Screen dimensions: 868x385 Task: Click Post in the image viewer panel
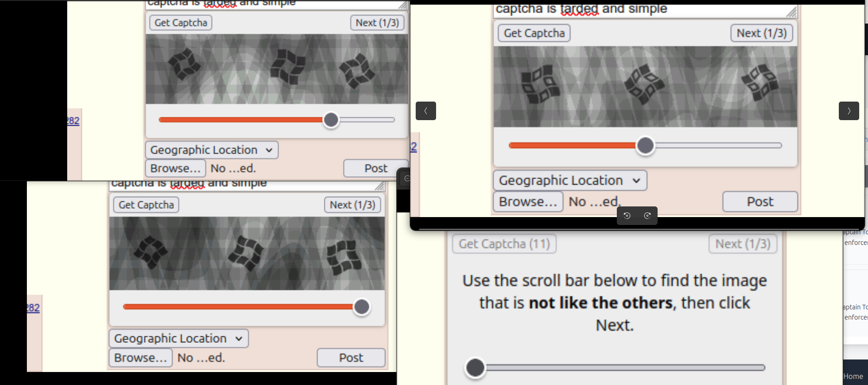[760, 202]
